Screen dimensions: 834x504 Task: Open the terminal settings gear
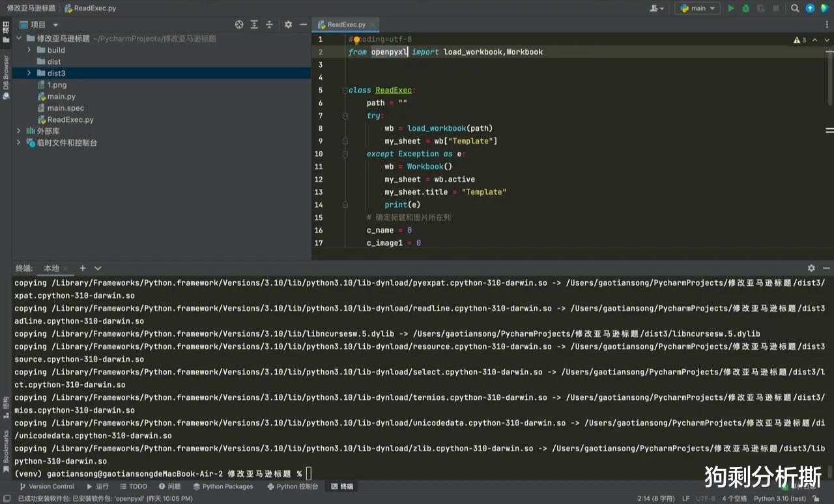point(811,268)
